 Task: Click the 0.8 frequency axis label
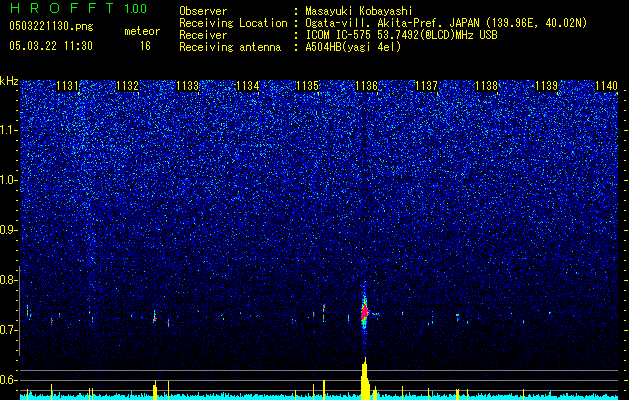pos(8,280)
